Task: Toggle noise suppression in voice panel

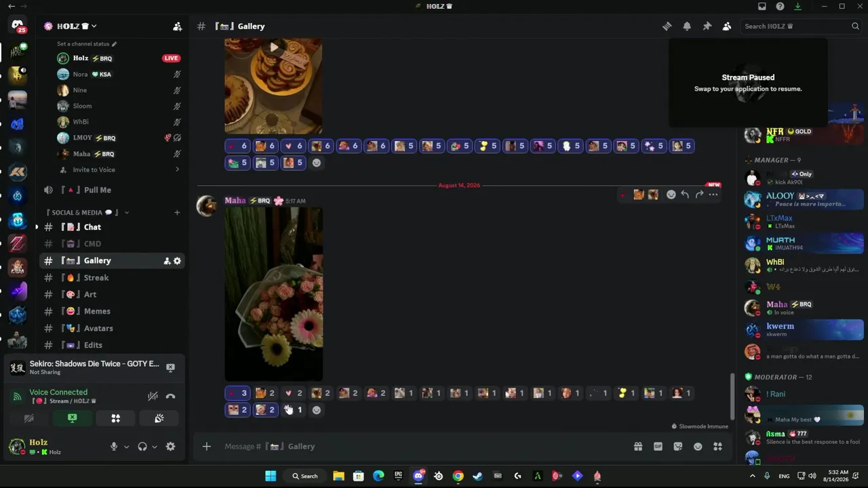Action: [x=153, y=396]
